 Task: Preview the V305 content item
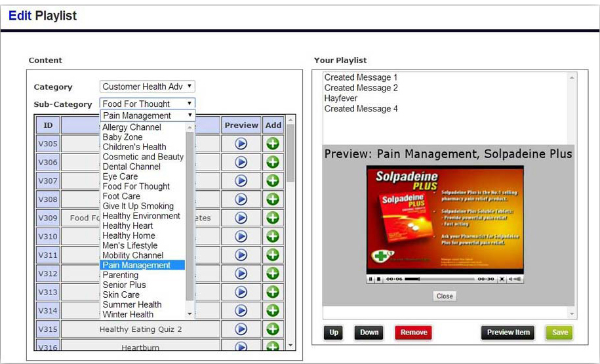click(241, 144)
